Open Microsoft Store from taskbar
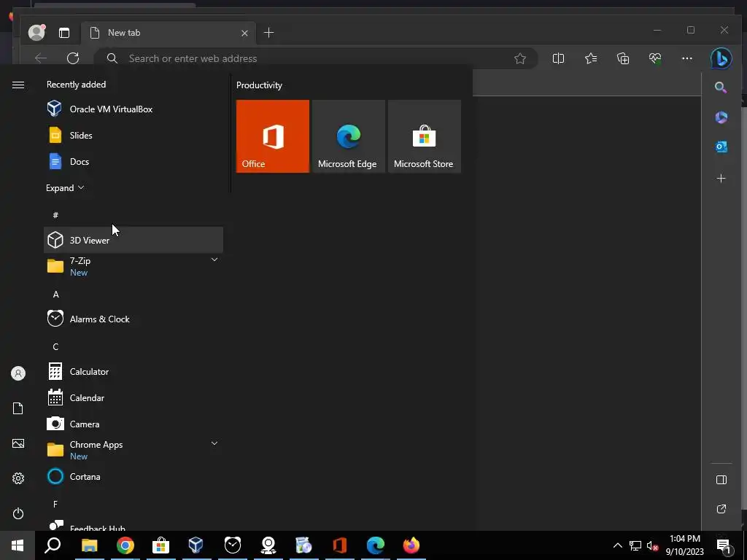 (160, 545)
